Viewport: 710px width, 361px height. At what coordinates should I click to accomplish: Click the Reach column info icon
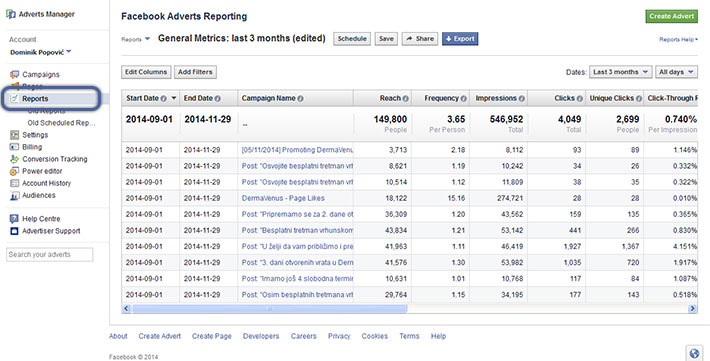pos(406,98)
